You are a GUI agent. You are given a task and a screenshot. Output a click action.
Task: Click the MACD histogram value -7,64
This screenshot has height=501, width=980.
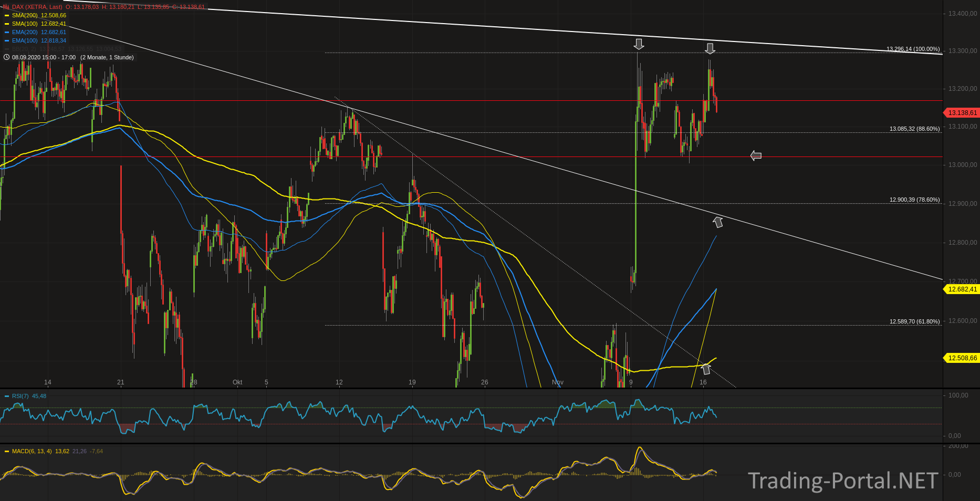pos(97,451)
